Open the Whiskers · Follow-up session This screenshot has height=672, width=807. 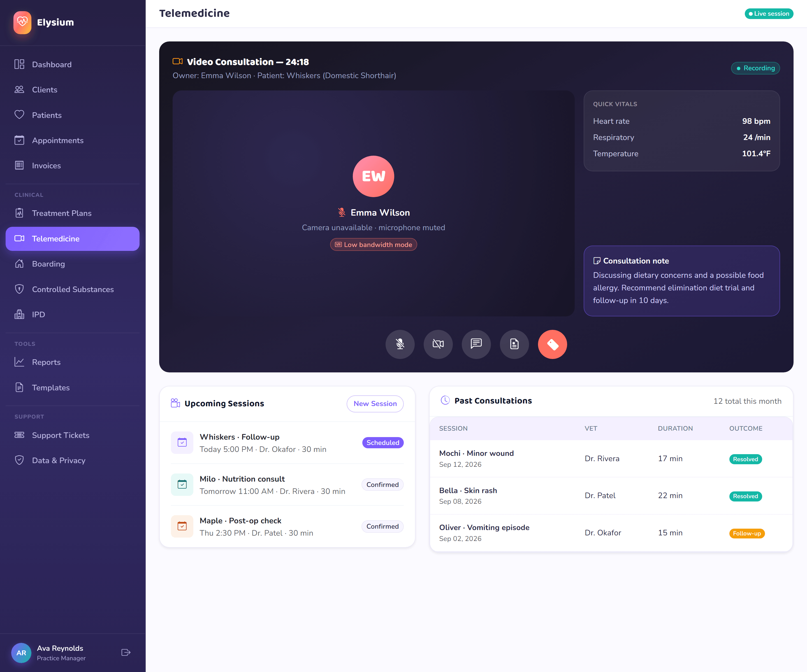click(x=287, y=443)
